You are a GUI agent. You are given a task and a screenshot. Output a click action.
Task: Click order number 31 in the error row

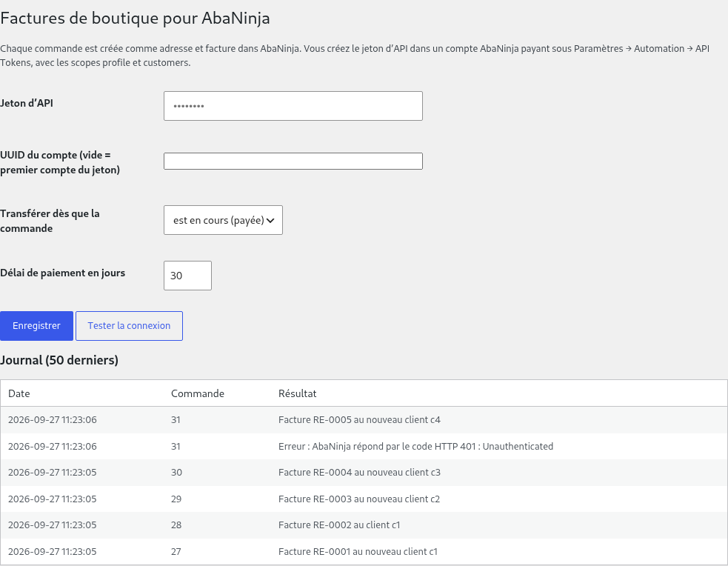tap(176, 446)
